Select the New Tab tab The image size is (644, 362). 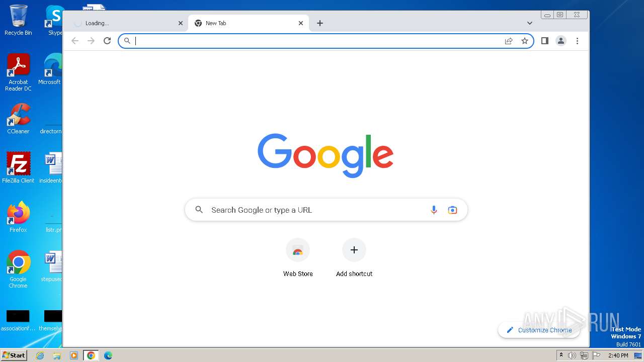249,23
